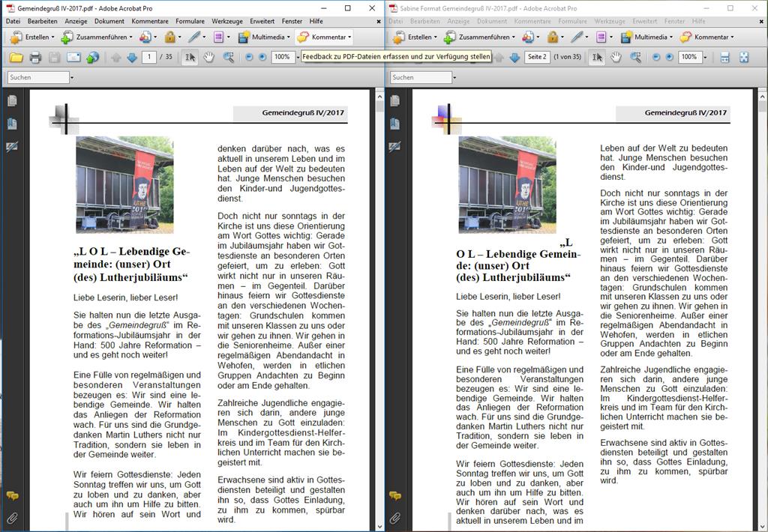
Task: Open the Werkzeuge menu in left window
Action: (227, 21)
